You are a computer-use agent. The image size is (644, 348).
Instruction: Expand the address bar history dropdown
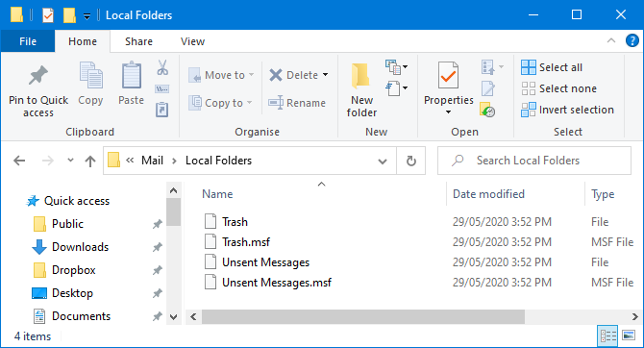(383, 161)
